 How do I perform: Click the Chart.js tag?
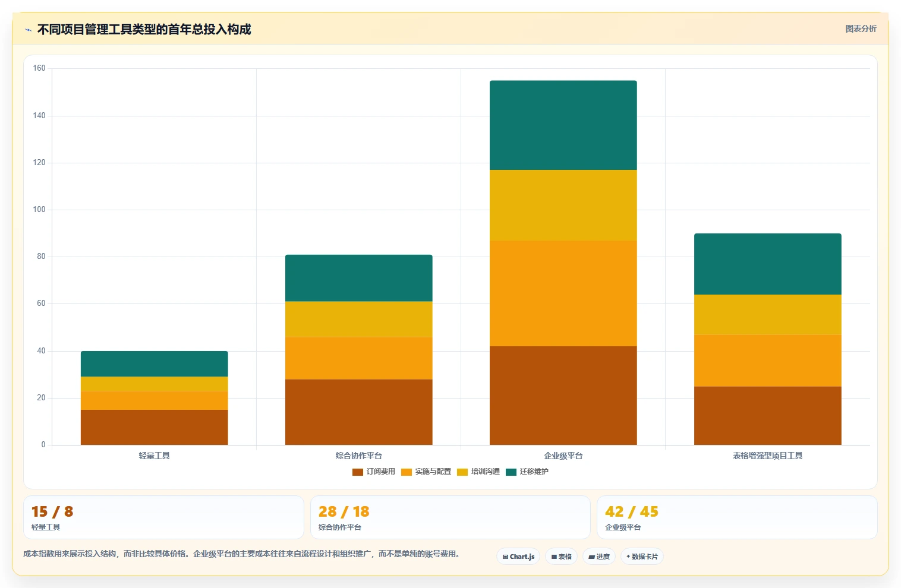pos(518,557)
